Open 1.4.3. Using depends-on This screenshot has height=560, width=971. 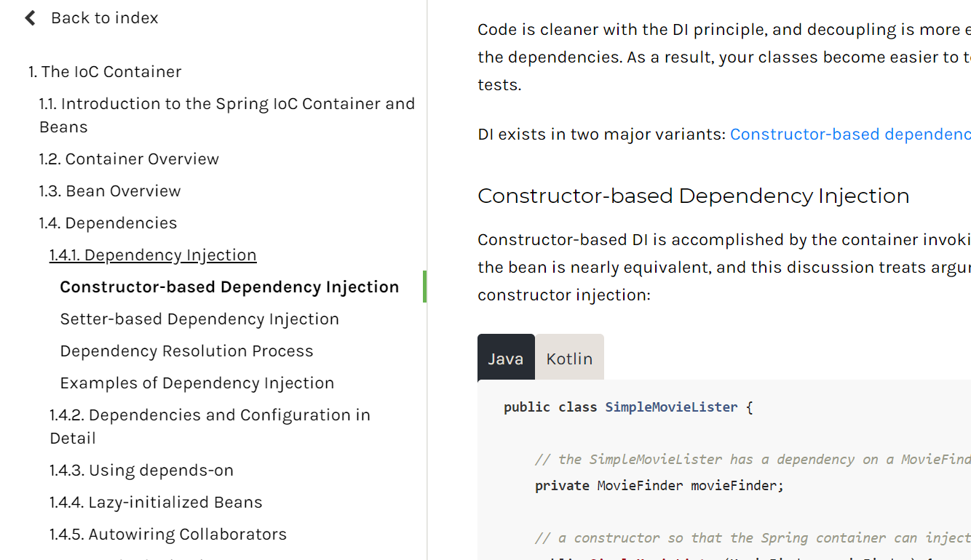(141, 471)
